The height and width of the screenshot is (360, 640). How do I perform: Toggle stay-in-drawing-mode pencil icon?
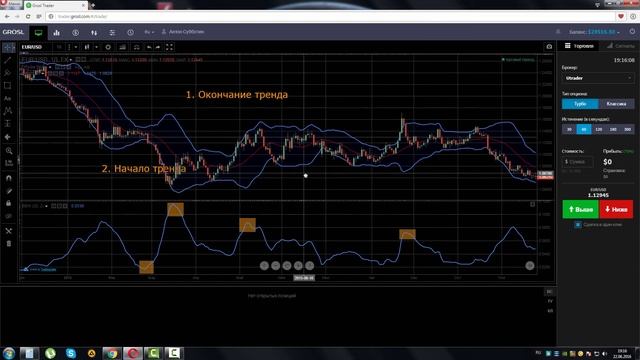pos(9,191)
